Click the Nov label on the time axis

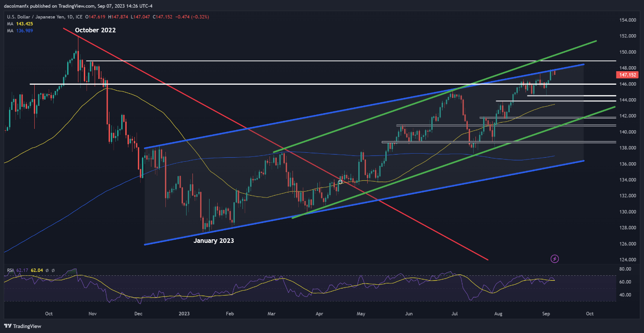(92, 314)
